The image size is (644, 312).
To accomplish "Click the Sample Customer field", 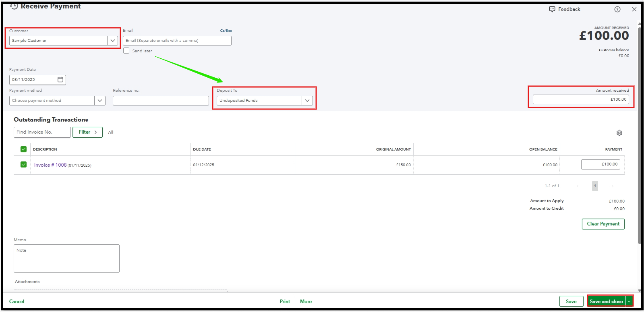I will pyautogui.click(x=58, y=41).
